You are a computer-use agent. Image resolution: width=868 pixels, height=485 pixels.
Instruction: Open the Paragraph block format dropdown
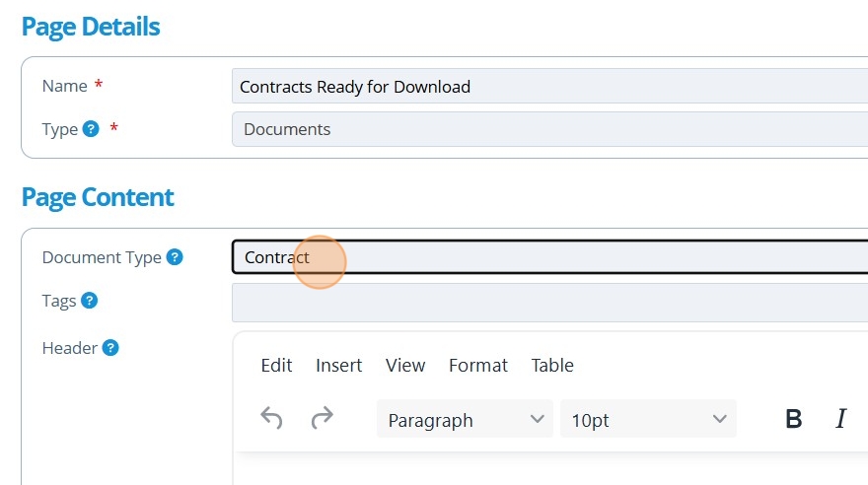(466, 420)
